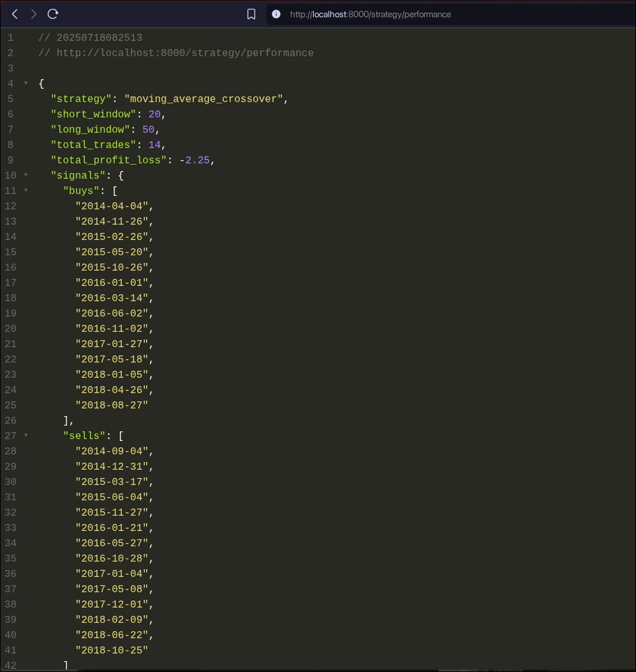Click the localhost:8000 address bar URL

[x=371, y=14]
